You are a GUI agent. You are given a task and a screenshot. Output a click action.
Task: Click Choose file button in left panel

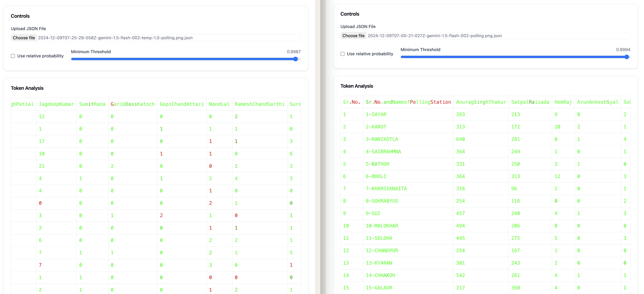[24, 38]
